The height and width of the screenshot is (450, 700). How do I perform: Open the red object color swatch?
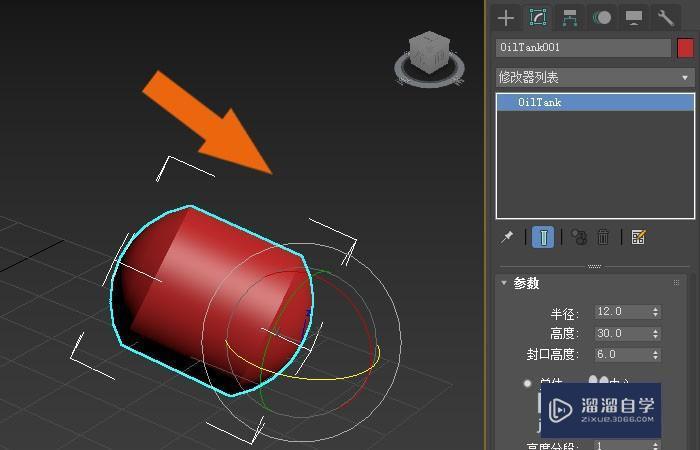click(x=685, y=48)
